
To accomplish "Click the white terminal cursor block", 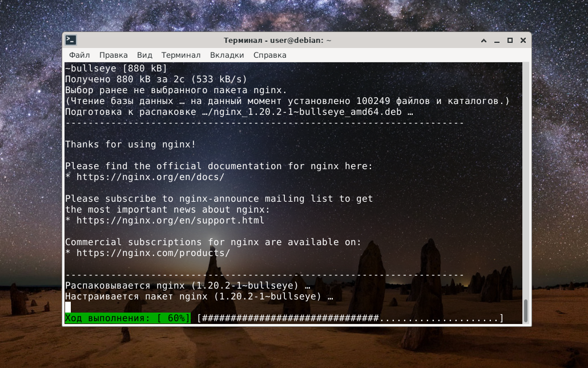I will coord(68,307).
